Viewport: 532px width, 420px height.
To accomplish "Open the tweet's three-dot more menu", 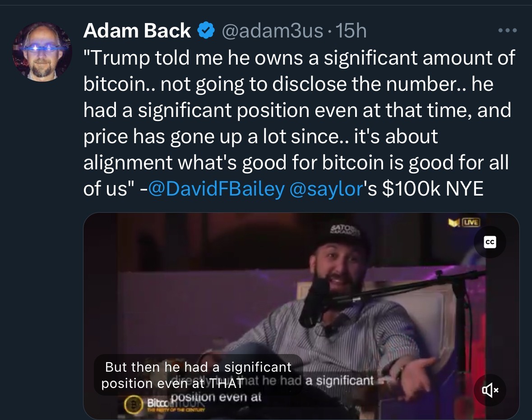I will coord(507,31).
